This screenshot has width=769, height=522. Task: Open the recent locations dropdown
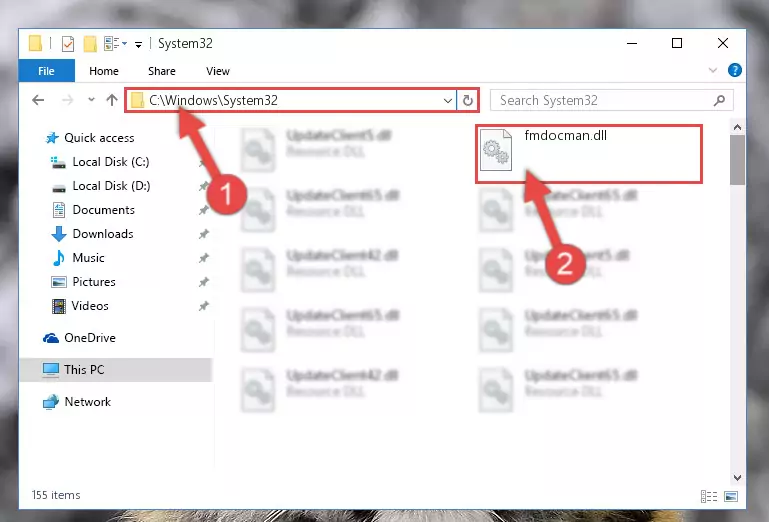click(91, 100)
